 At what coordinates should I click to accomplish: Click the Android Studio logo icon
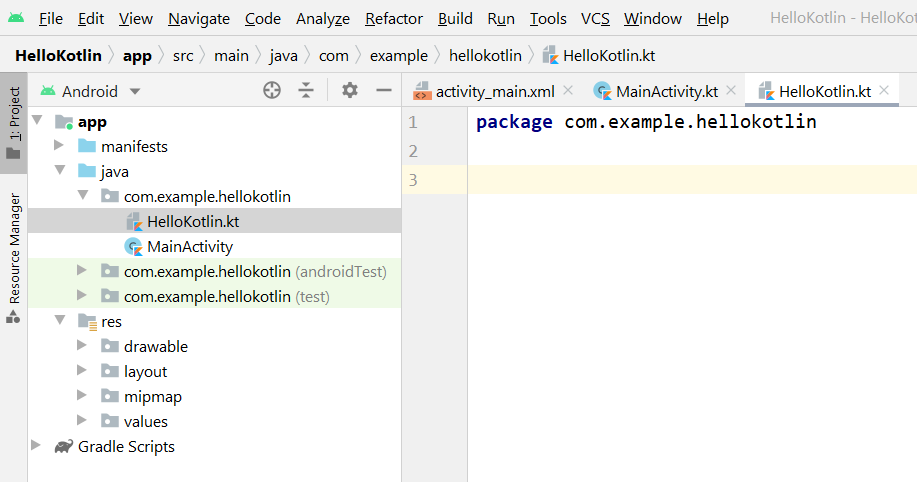16,18
